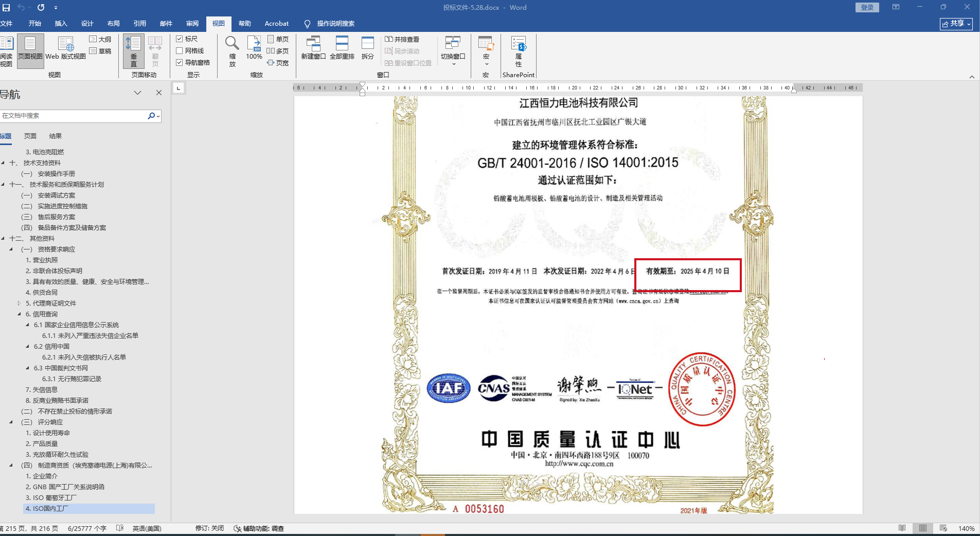
Task: Open the navigation pane task options dropdown
Action: pos(137,93)
